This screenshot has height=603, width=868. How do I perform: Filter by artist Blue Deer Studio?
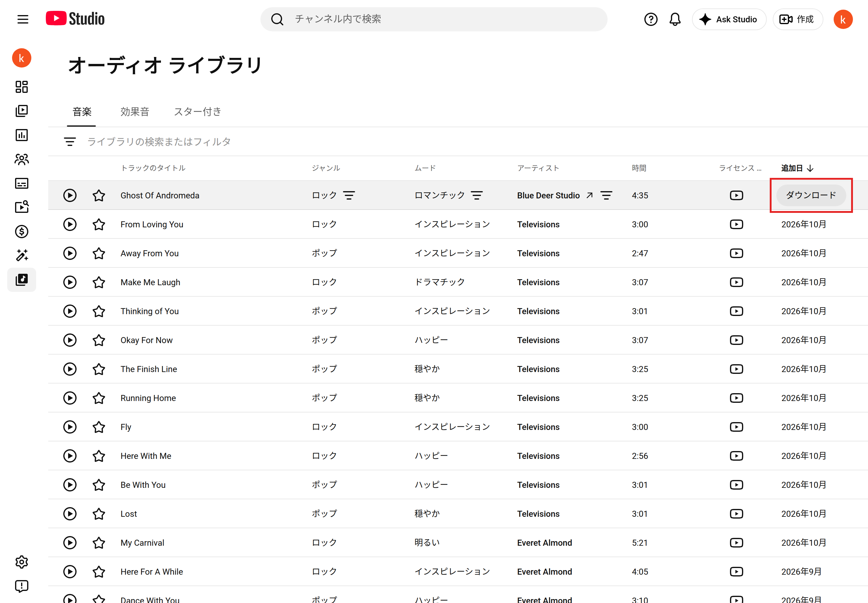[606, 195]
